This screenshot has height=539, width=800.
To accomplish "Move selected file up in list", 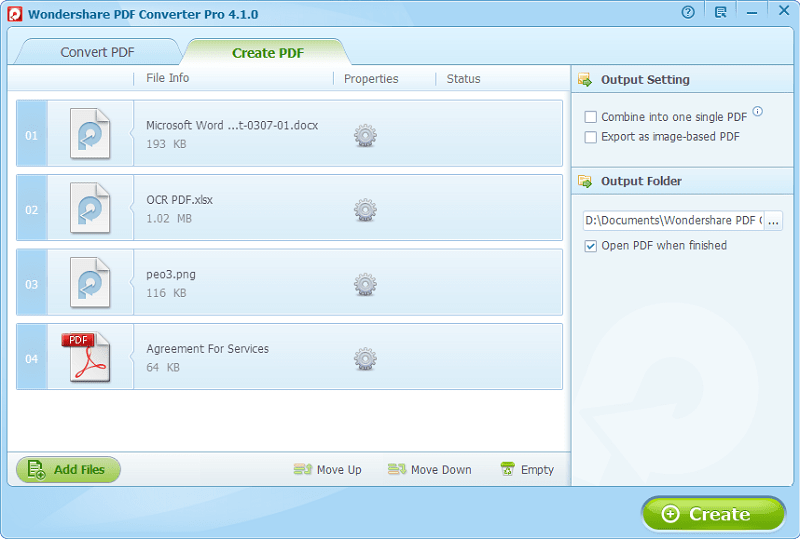I will [328, 470].
